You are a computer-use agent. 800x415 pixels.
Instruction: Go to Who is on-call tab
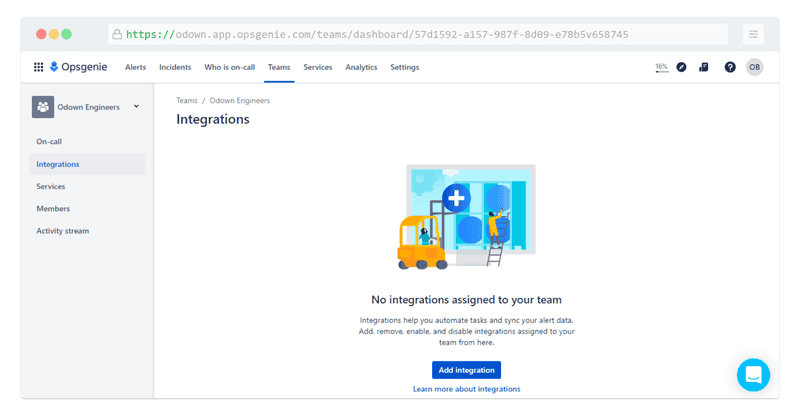[229, 67]
